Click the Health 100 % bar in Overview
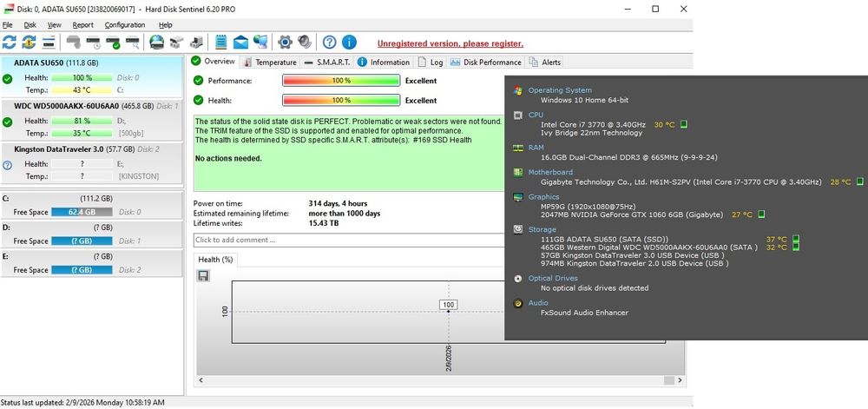 click(341, 101)
